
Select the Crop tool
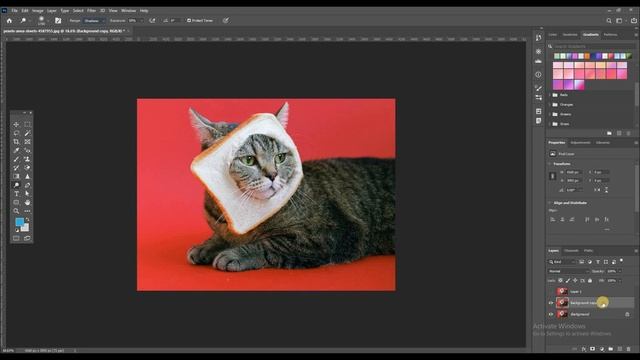click(16, 142)
